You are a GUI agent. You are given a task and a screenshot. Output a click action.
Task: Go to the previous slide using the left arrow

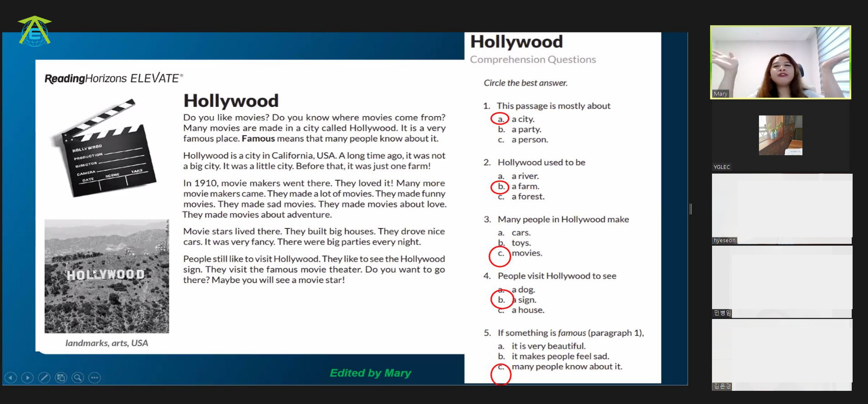(11, 377)
